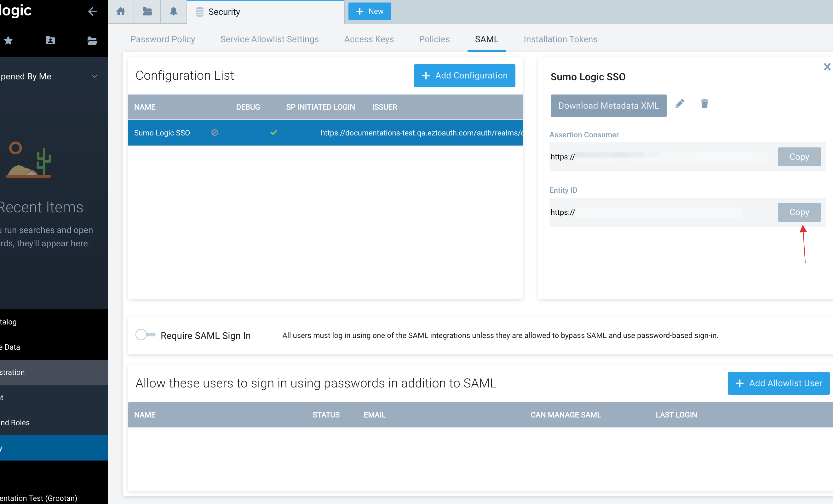Screen dimensions: 833x504
Task: Click the debug disabled icon in SSO row
Action: click(x=215, y=133)
